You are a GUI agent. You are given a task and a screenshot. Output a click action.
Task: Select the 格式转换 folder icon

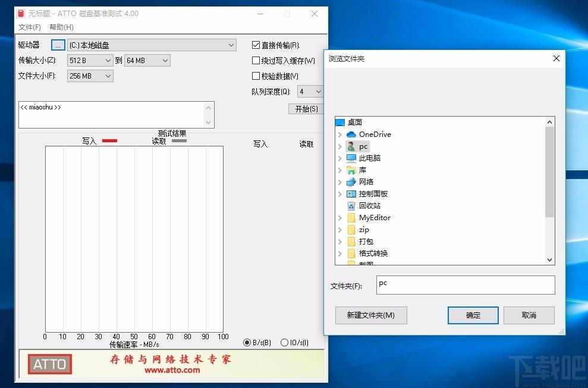point(351,254)
